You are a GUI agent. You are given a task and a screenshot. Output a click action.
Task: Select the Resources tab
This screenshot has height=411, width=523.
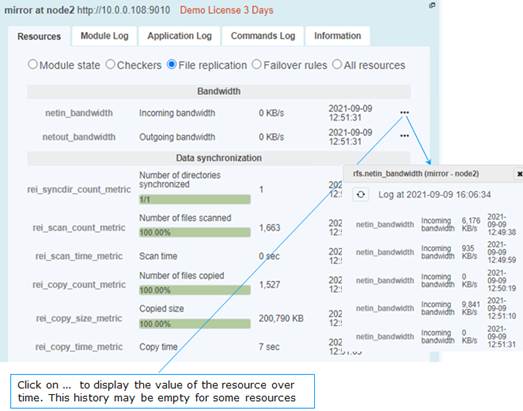[x=39, y=36]
